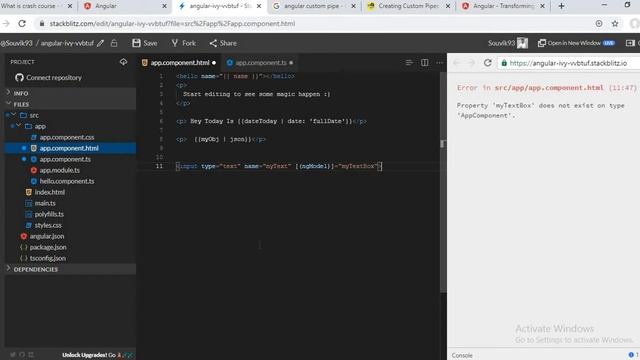The width and height of the screenshot is (640, 360).
Task: Save the StackBlitz project
Action: pyautogui.click(x=145, y=43)
